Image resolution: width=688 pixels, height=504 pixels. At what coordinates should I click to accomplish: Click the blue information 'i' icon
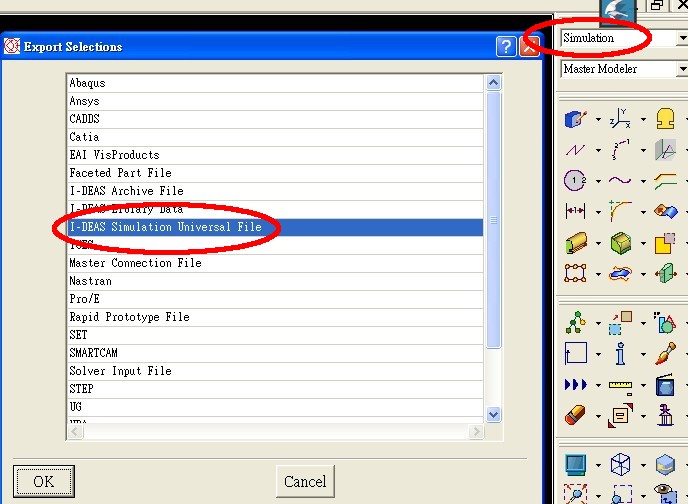coord(620,354)
